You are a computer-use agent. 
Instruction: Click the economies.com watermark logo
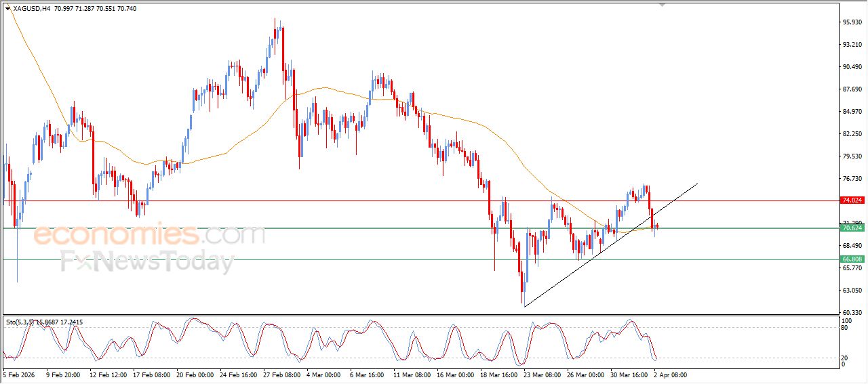[x=149, y=236]
